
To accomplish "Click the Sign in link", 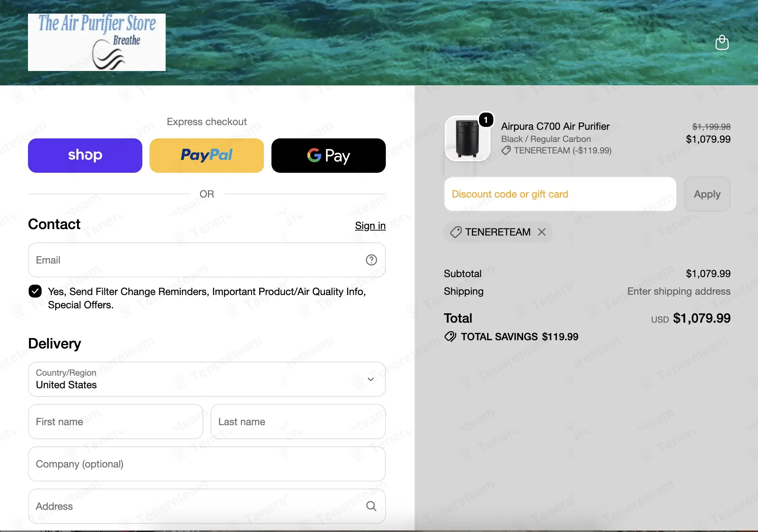I will pos(370,225).
